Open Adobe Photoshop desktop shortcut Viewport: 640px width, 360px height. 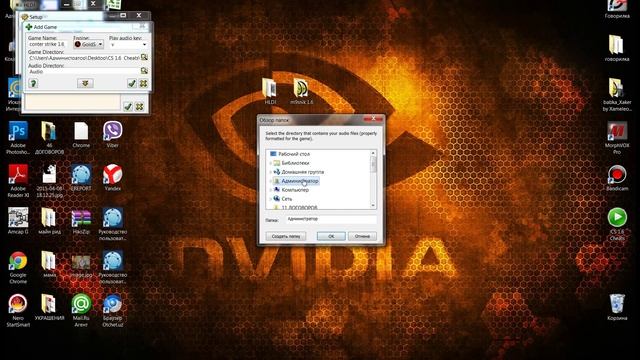(18, 138)
